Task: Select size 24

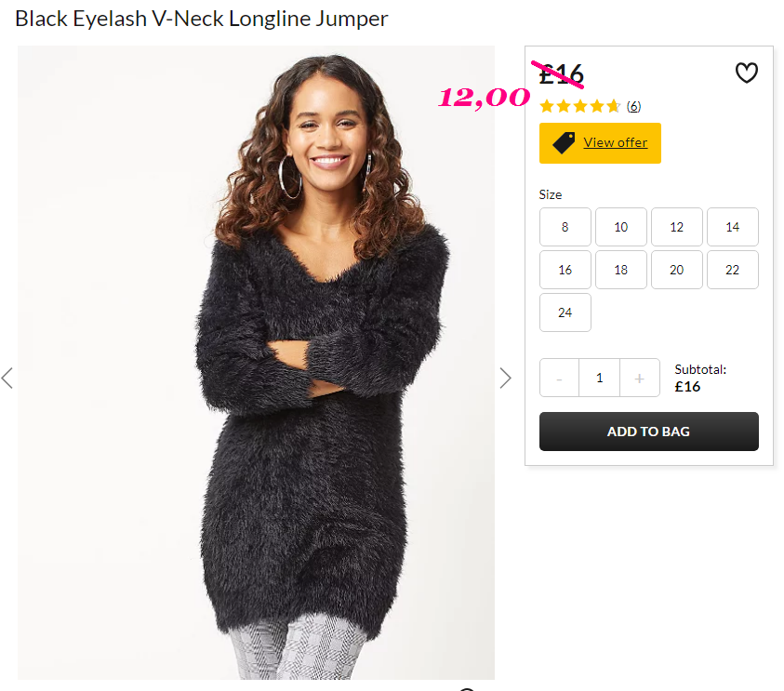Action: (x=565, y=312)
